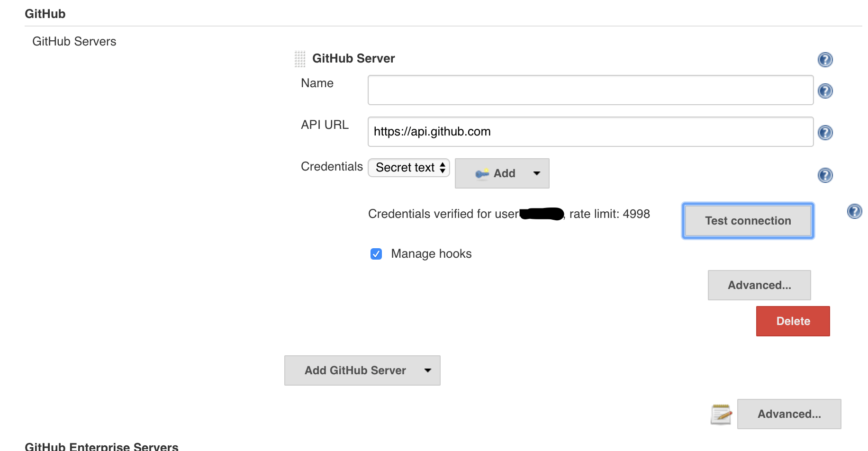
Task: Grab the GitHub Server drag handle
Action: 300,59
